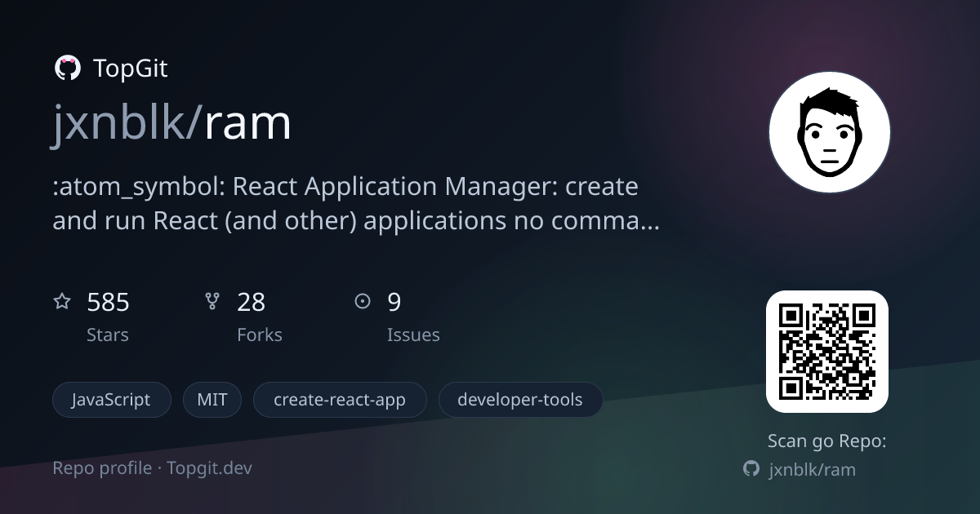Select the JavaScript tag

coord(112,400)
